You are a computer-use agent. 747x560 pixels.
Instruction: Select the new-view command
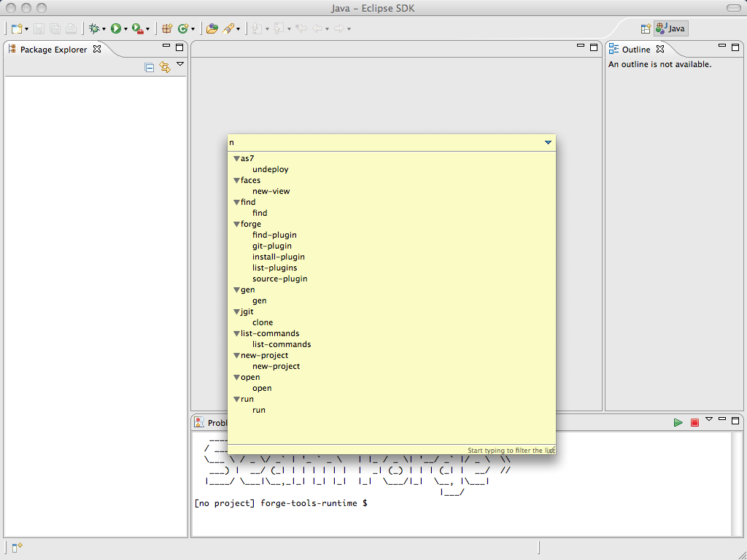271,191
